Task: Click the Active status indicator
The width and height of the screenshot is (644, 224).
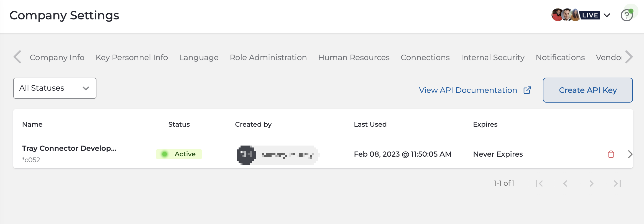Action: tap(179, 154)
